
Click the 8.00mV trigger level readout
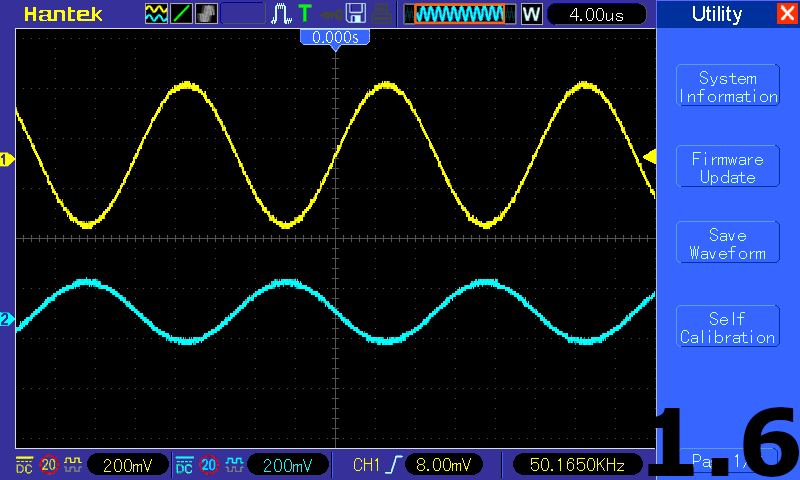click(443, 465)
